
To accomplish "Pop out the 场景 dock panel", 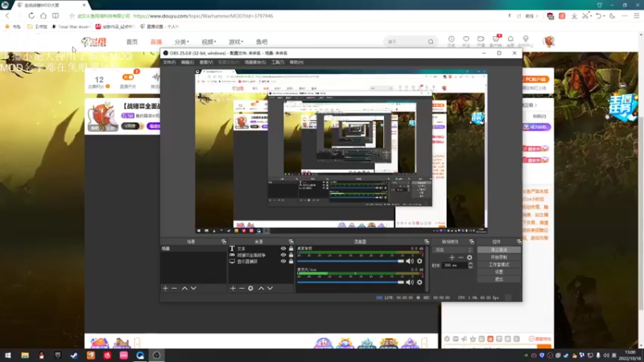I will pos(224,242).
